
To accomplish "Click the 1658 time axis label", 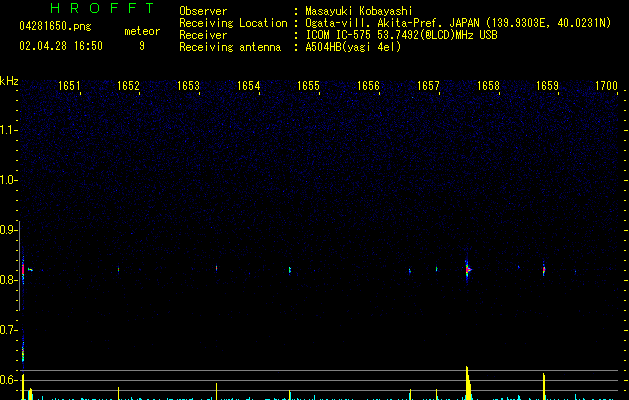I will click(488, 86).
